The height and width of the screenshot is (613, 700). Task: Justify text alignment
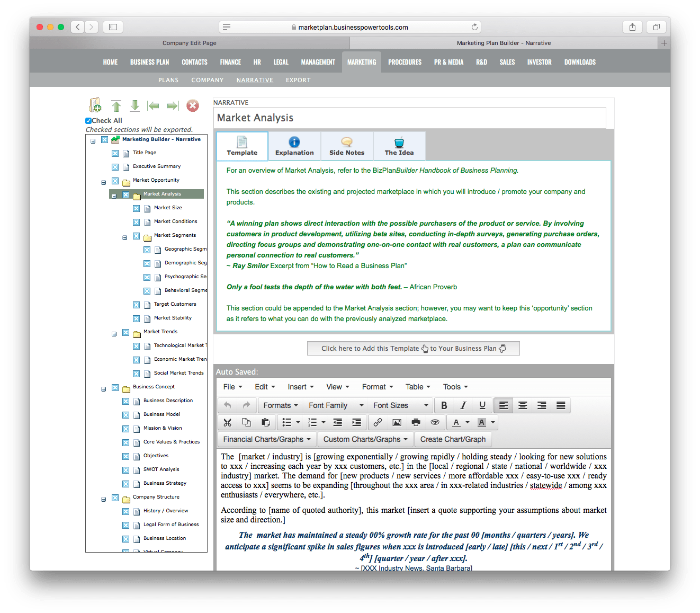(x=561, y=405)
